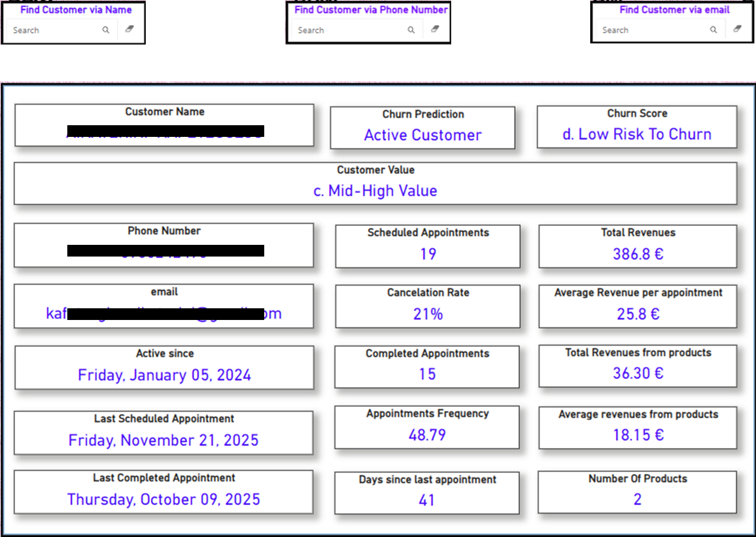The height and width of the screenshot is (537, 756).
Task: Click average product revenues 18.15 €
Action: coord(638,435)
